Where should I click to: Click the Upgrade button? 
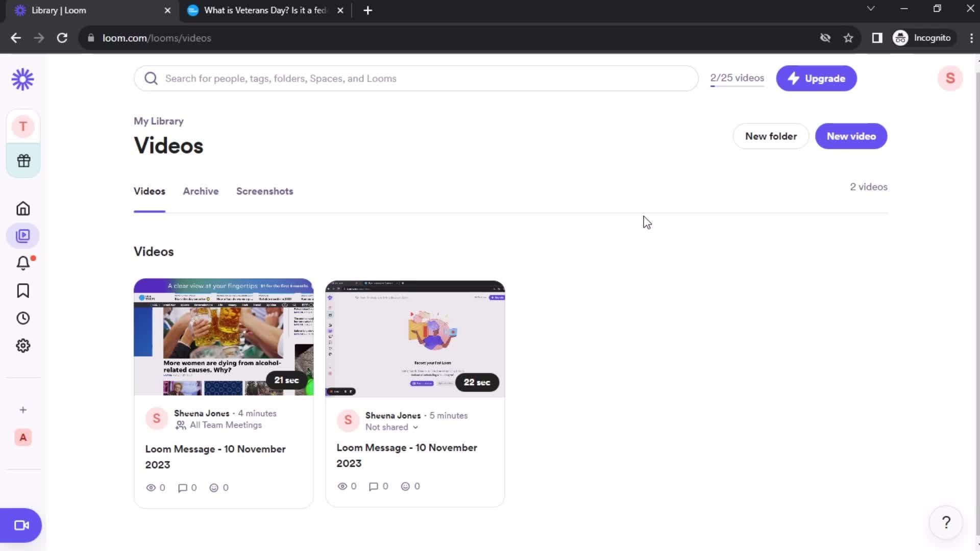click(817, 78)
